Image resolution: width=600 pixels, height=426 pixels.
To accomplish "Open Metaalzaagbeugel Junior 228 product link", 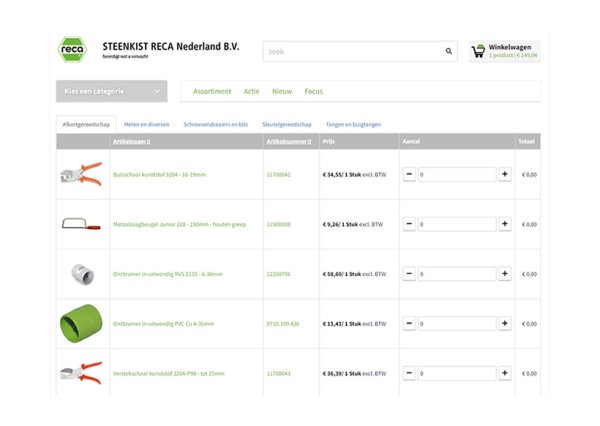I will tap(179, 224).
